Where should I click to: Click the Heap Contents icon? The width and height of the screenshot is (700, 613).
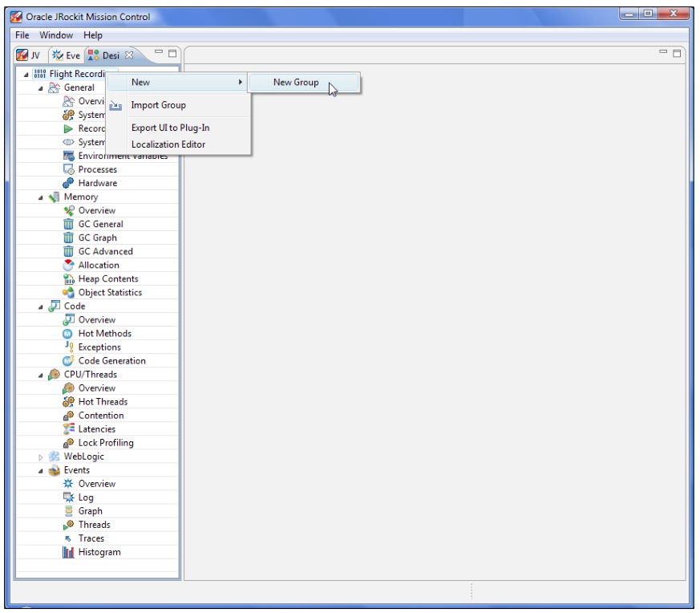[x=69, y=278]
